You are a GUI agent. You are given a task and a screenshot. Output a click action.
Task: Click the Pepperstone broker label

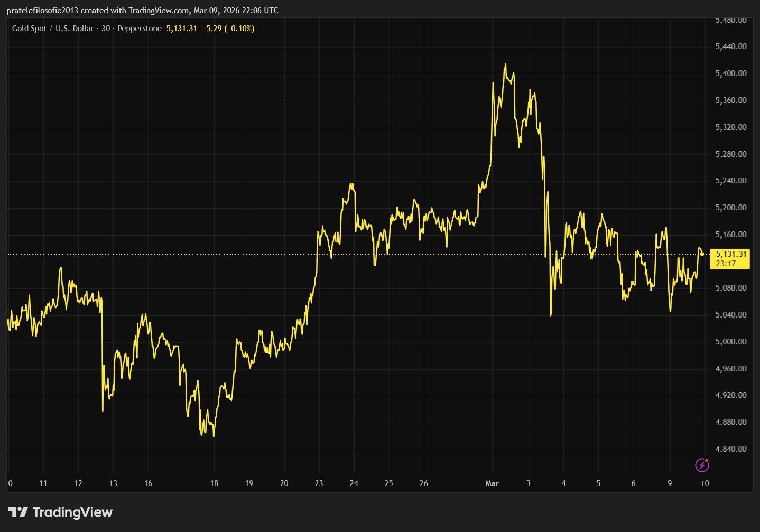[140, 29]
